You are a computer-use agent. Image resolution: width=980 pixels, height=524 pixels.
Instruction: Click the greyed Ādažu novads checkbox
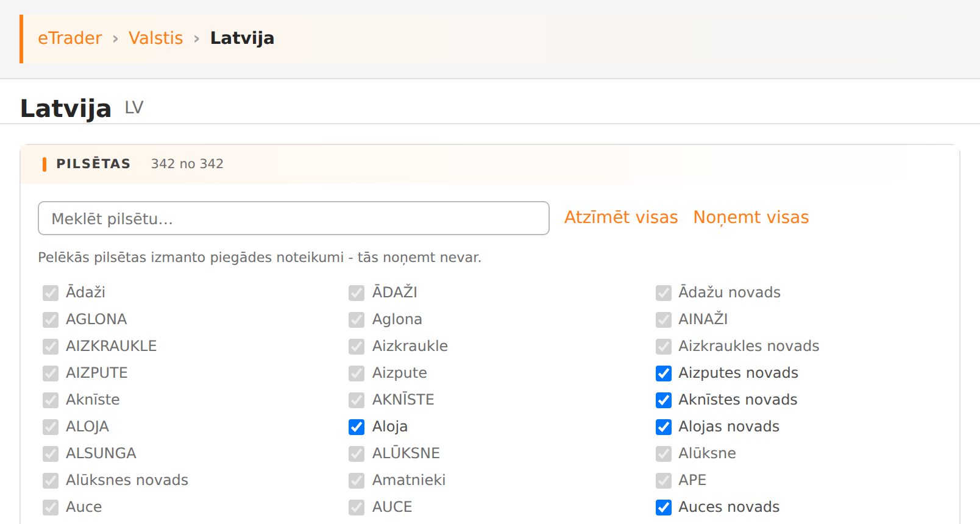click(x=664, y=293)
